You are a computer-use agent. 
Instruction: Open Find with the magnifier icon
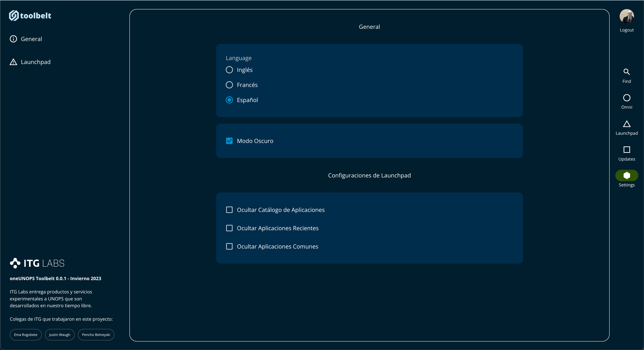(626, 72)
